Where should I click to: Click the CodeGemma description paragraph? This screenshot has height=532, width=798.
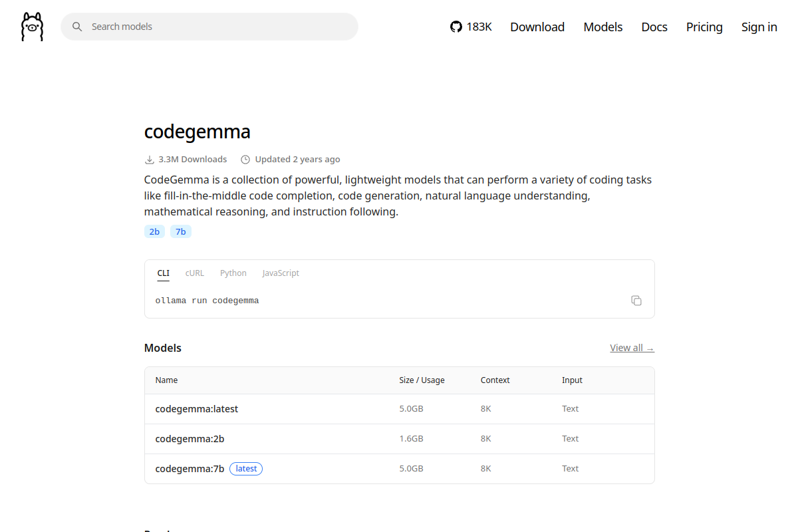point(398,196)
